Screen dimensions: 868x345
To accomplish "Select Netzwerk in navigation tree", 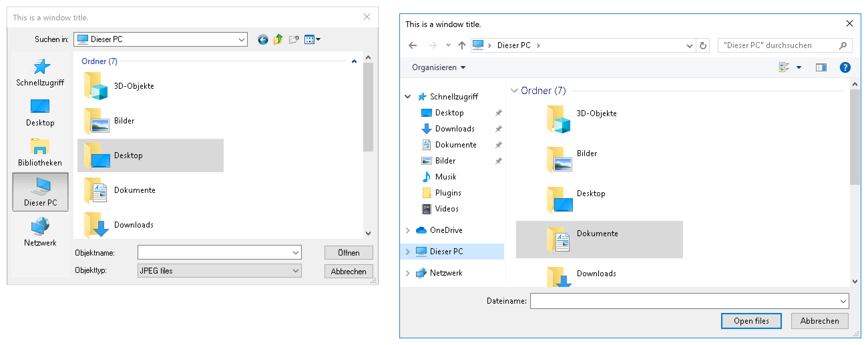I will tap(445, 273).
